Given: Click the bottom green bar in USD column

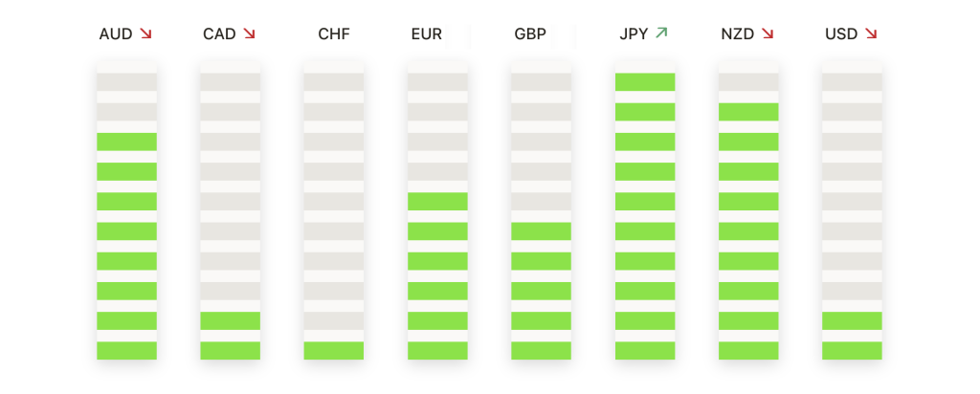Looking at the screenshot, I should point(852,350).
